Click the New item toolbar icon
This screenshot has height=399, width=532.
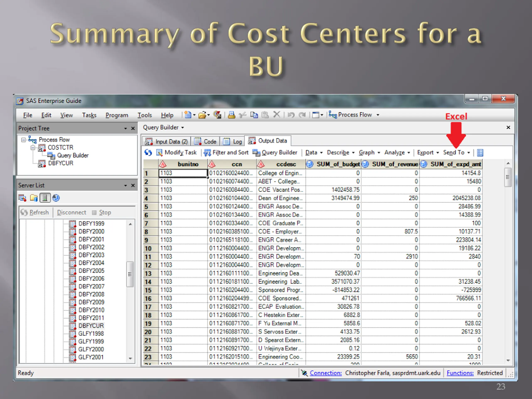(188, 115)
